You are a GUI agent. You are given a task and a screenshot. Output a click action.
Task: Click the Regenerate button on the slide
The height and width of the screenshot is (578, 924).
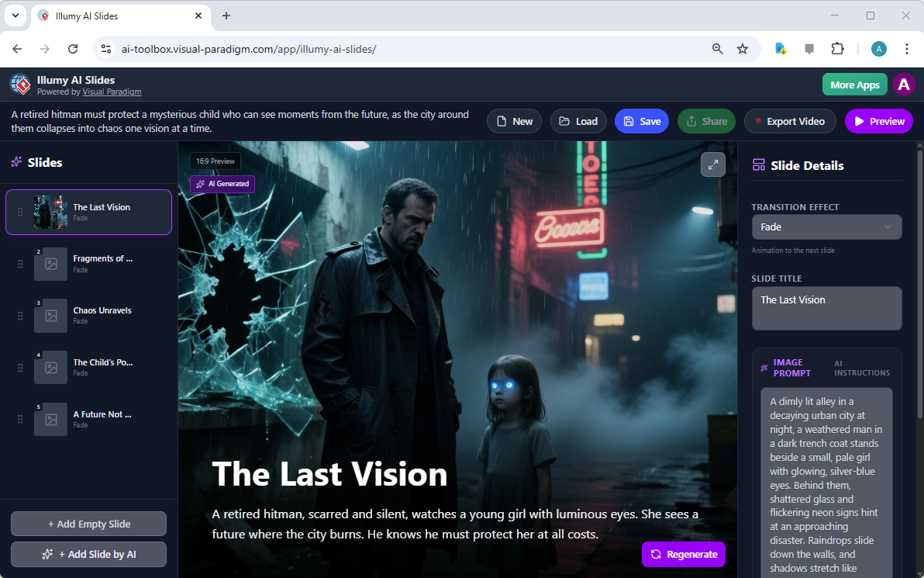[x=683, y=554]
